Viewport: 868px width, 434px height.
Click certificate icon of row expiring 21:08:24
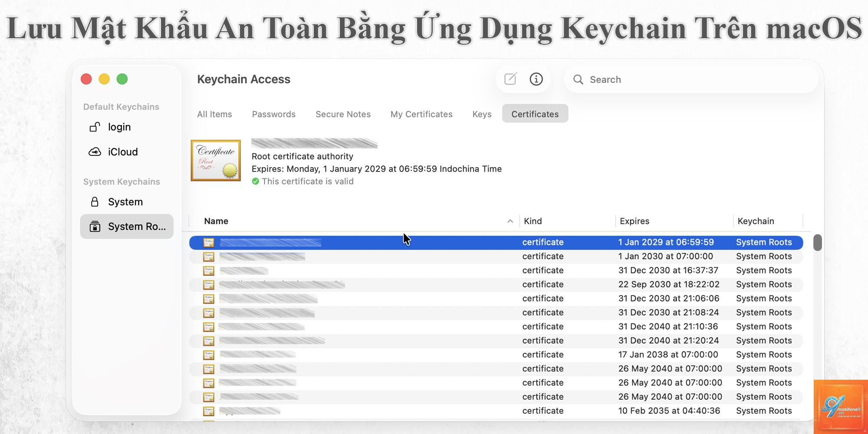[209, 313]
